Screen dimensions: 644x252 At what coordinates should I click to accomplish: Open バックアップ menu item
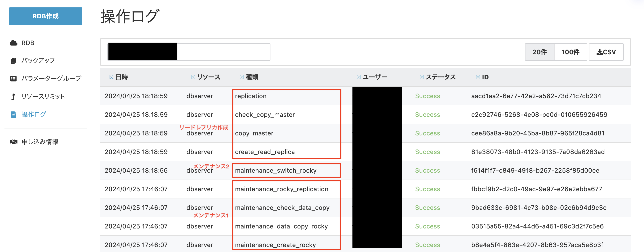tap(38, 61)
